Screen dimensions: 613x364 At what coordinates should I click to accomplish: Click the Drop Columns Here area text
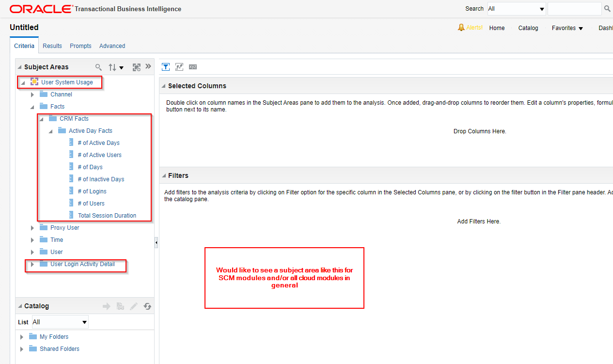[x=480, y=131]
